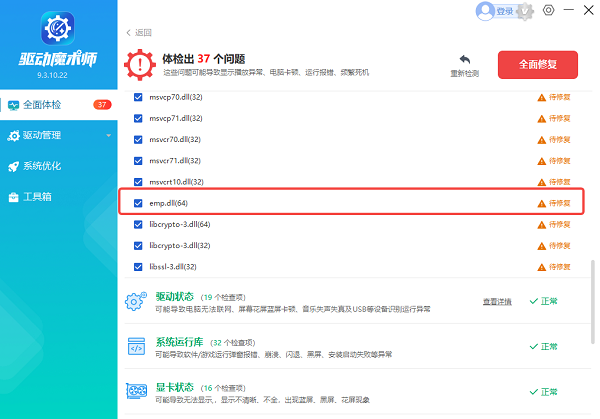Uncheck the msvcp70.dll(32) checkbox
This screenshot has height=419, width=600.
point(138,97)
